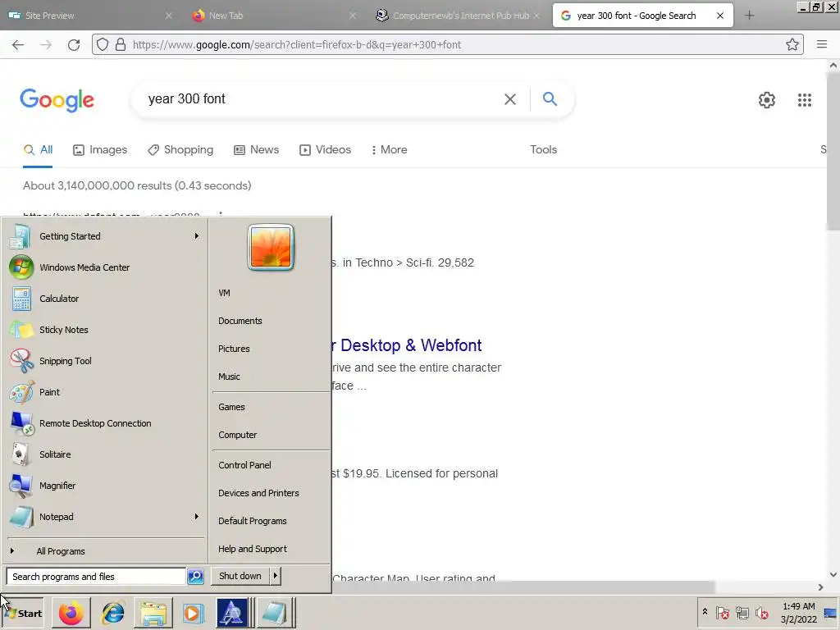This screenshot has width=840, height=630.
Task: Open Snipping Tool in Start menu
Action: pos(106,361)
